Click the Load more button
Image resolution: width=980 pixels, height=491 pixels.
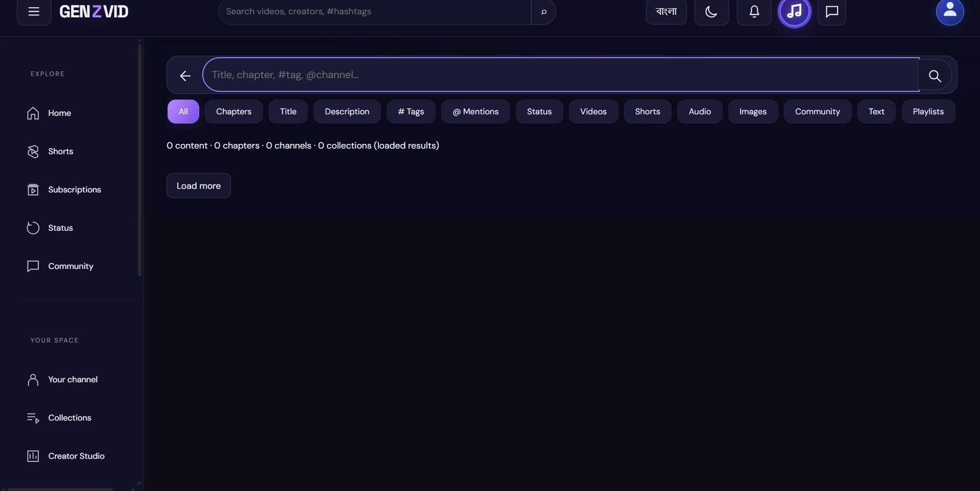199,186
